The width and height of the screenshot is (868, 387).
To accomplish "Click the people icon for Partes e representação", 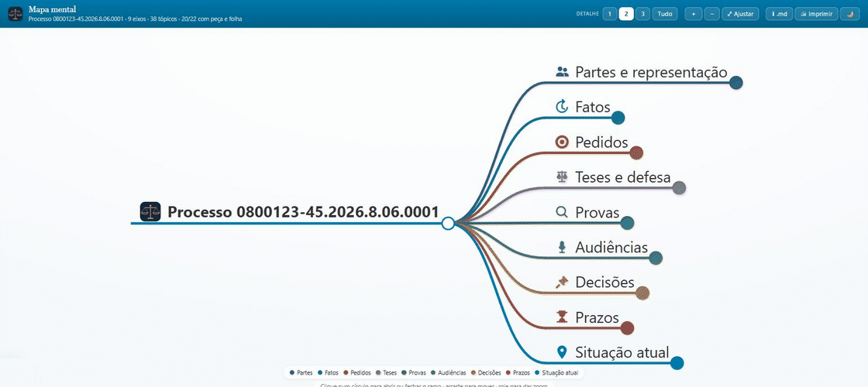I will coord(562,72).
